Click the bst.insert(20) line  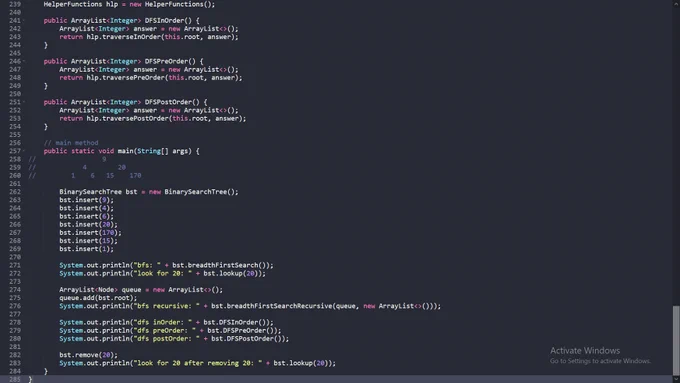pyautogui.click(x=88, y=224)
